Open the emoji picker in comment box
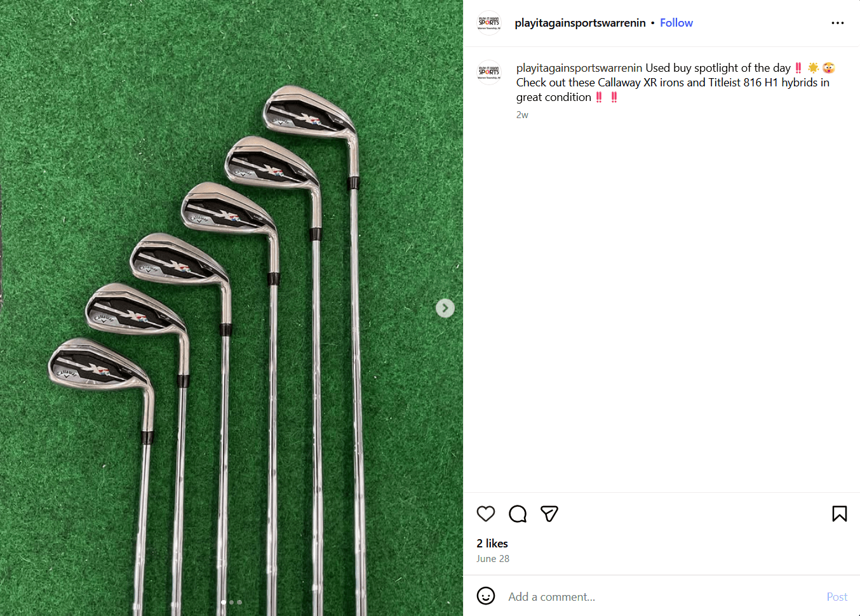This screenshot has height=616, width=860. 486,596
